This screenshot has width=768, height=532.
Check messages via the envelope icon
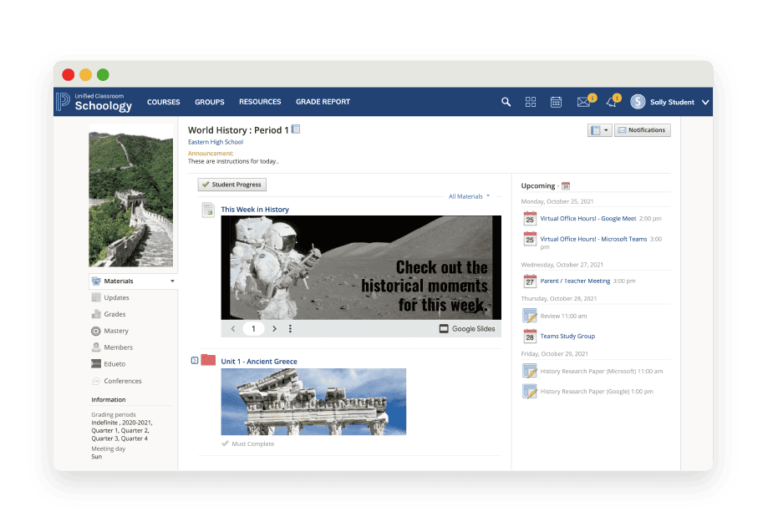coord(582,102)
